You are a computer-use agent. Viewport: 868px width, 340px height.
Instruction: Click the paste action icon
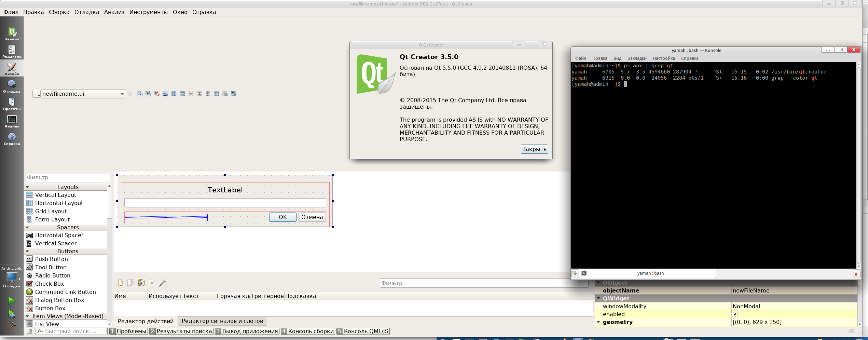pyautogui.click(x=141, y=283)
